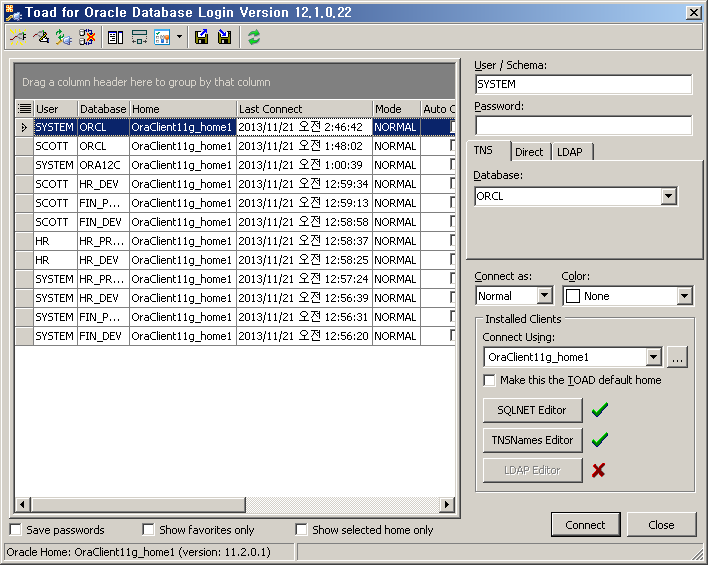Click the two-column view toolbar icon
This screenshot has height=565, width=708.
click(115, 37)
